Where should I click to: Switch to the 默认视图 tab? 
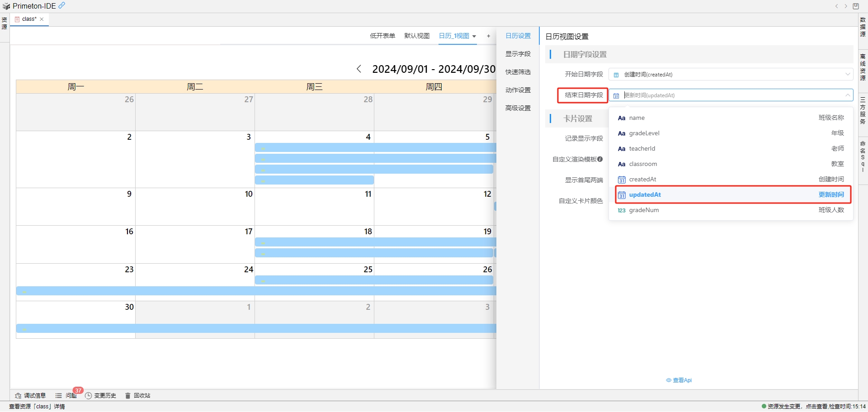pyautogui.click(x=416, y=36)
